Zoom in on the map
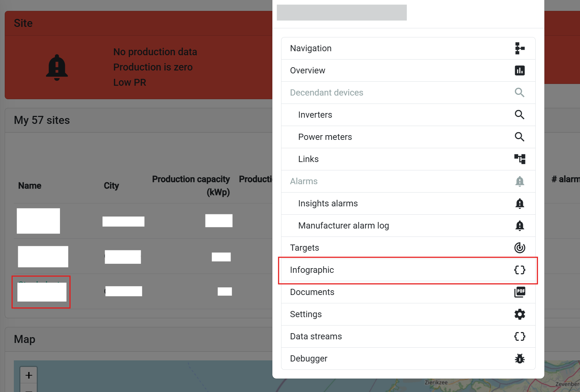 point(29,375)
